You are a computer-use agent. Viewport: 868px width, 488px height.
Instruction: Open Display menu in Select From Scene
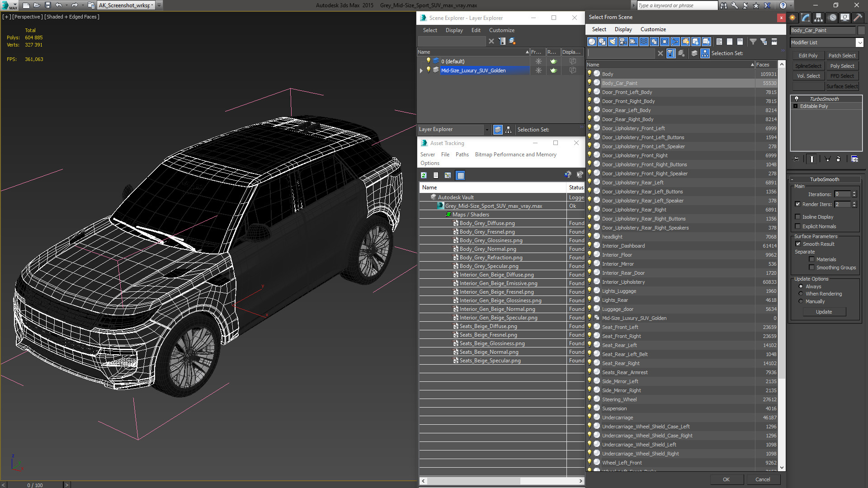point(623,29)
